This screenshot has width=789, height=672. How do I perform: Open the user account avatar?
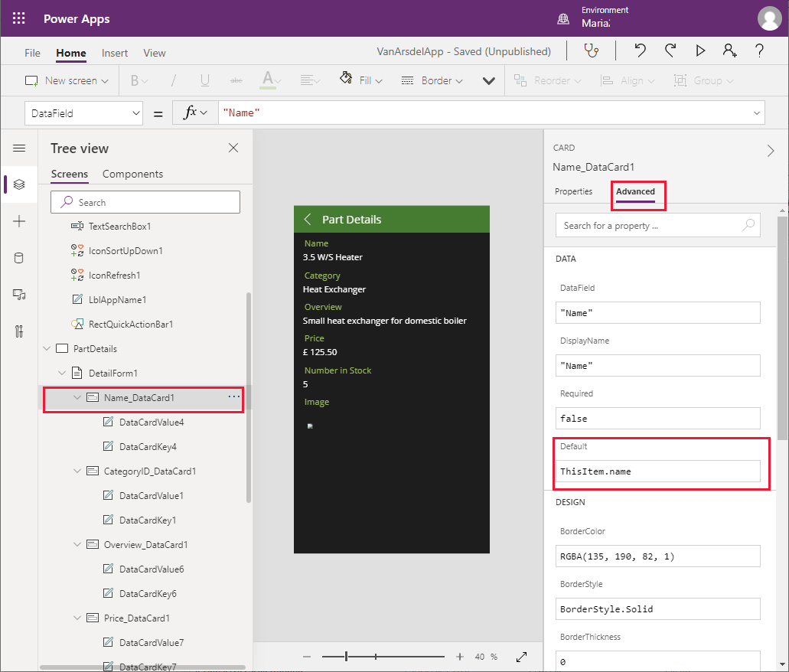tap(769, 18)
